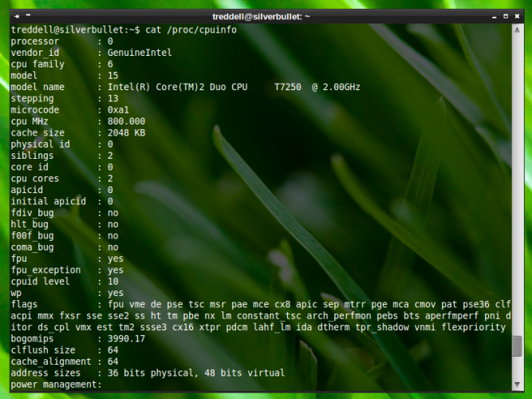Image resolution: width=532 pixels, height=399 pixels.
Task: Click the scrollbar up arrow
Action: (517, 29)
